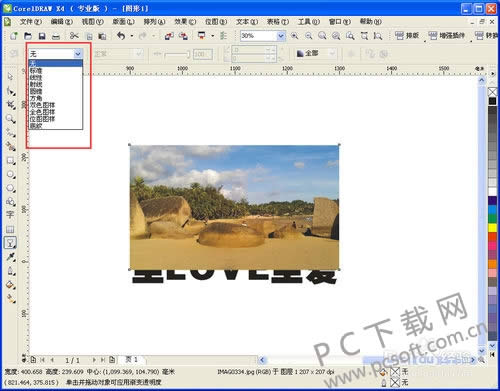Viewport: 500px width, 391px height.
Task: Cut selection with the scissors icon
Action: tap(74, 36)
